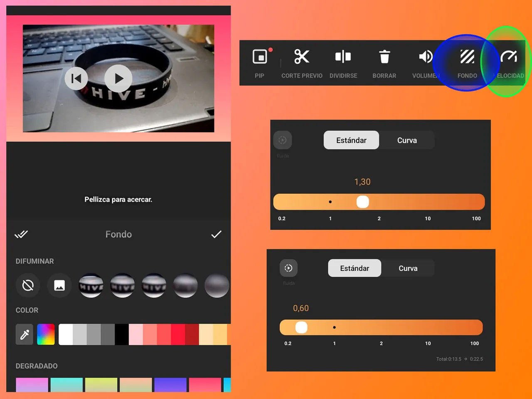The height and width of the screenshot is (399, 532).
Task: Select the light pink color swatch
Action: click(x=136, y=334)
